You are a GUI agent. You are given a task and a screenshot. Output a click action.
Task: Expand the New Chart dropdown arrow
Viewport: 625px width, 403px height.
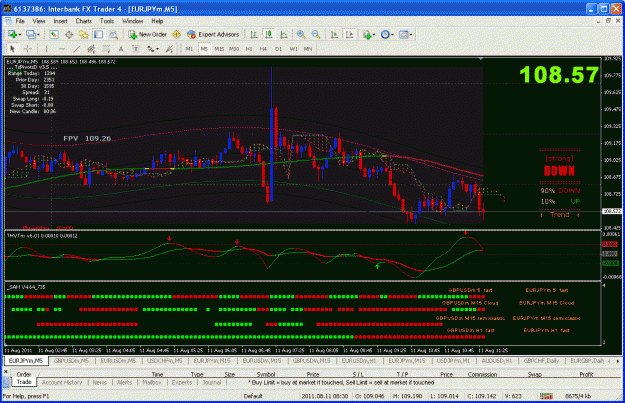19,35
